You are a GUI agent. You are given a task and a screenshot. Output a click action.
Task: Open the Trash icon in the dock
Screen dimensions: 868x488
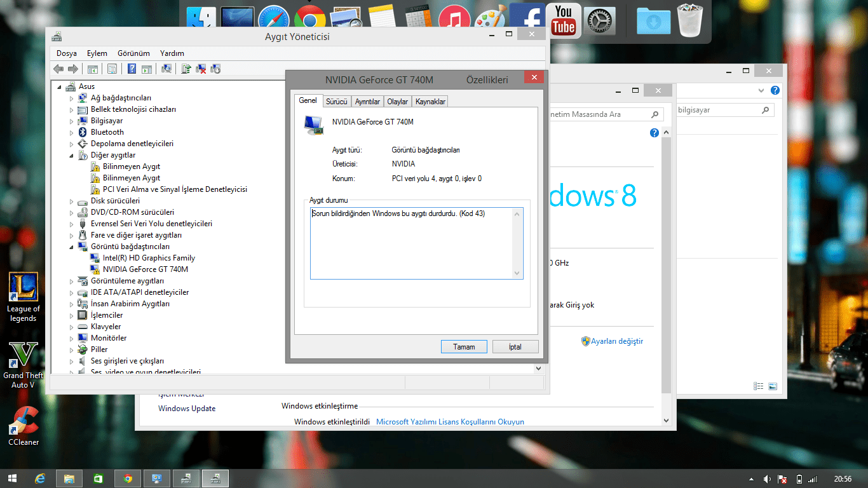coord(690,20)
